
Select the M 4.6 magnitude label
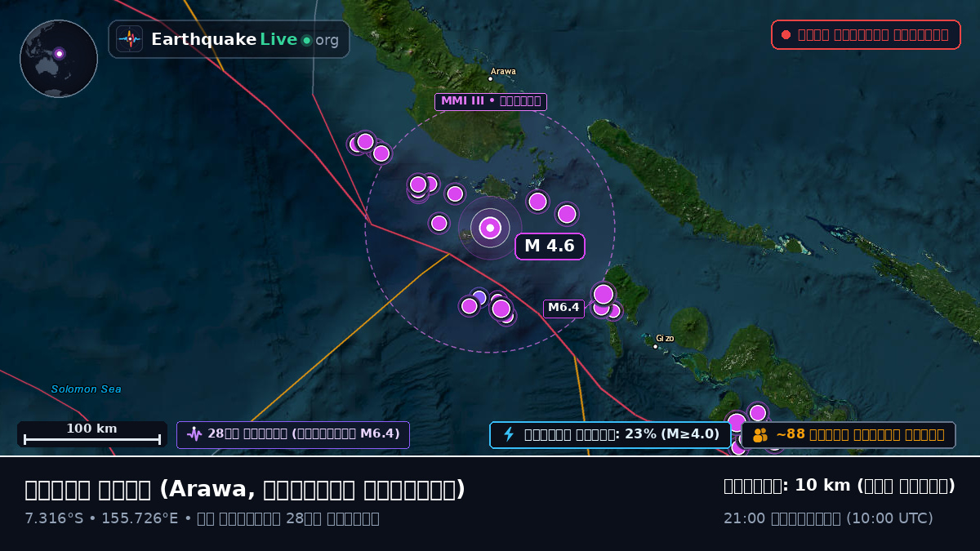[550, 246]
